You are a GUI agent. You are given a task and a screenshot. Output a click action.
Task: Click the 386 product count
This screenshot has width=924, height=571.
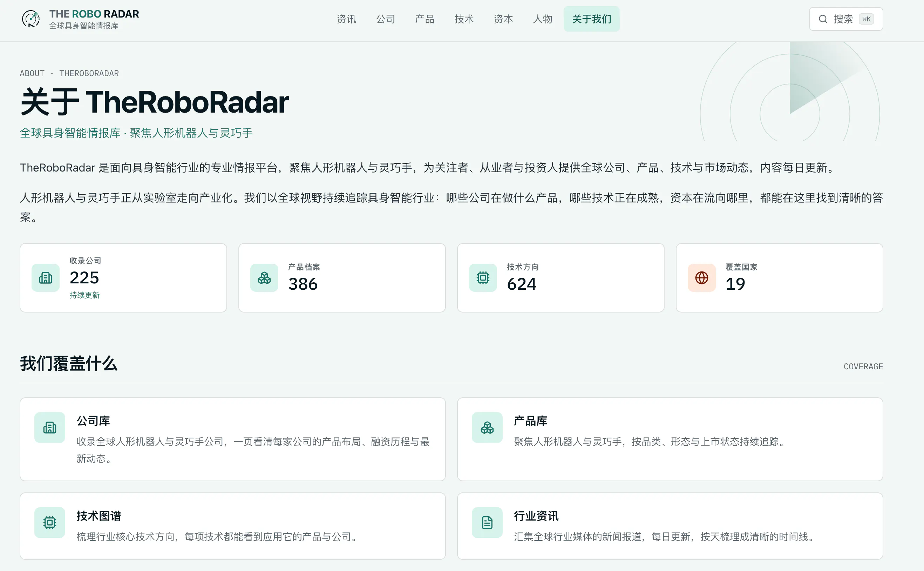303,284
